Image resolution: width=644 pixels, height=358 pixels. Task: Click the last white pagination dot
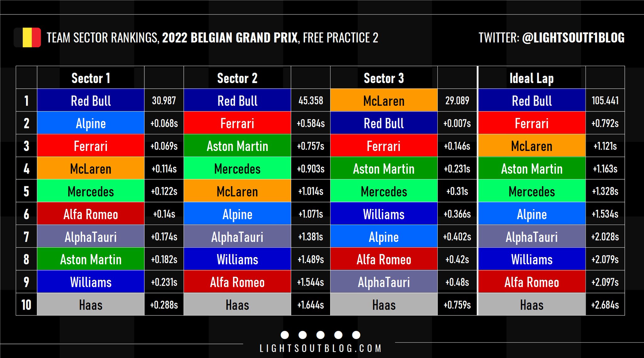[356, 335]
